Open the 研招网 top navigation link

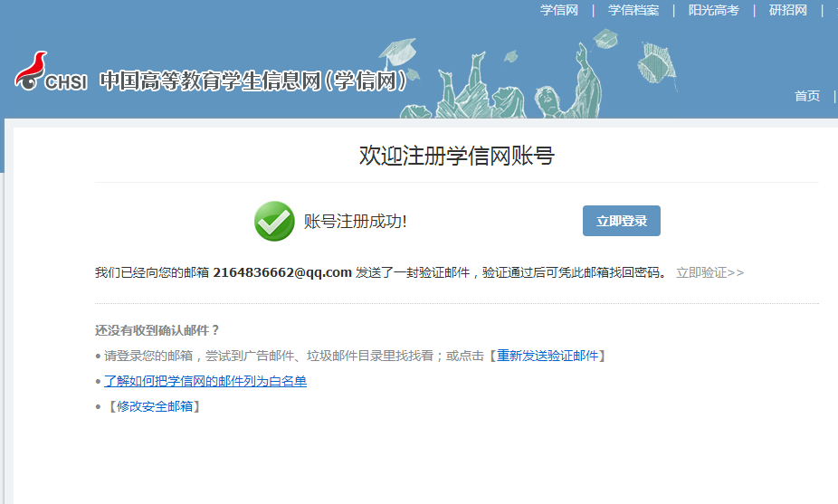[787, 10]
